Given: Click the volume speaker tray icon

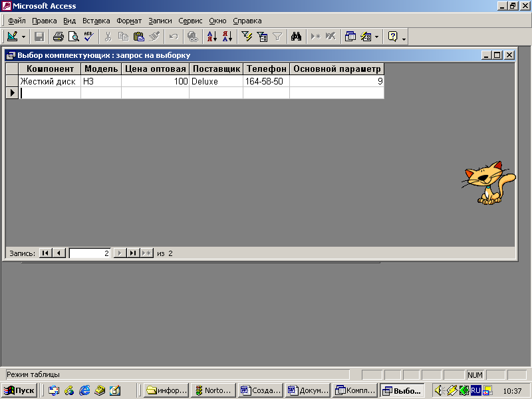Looking at the screenshot, I should click(439, 390).
